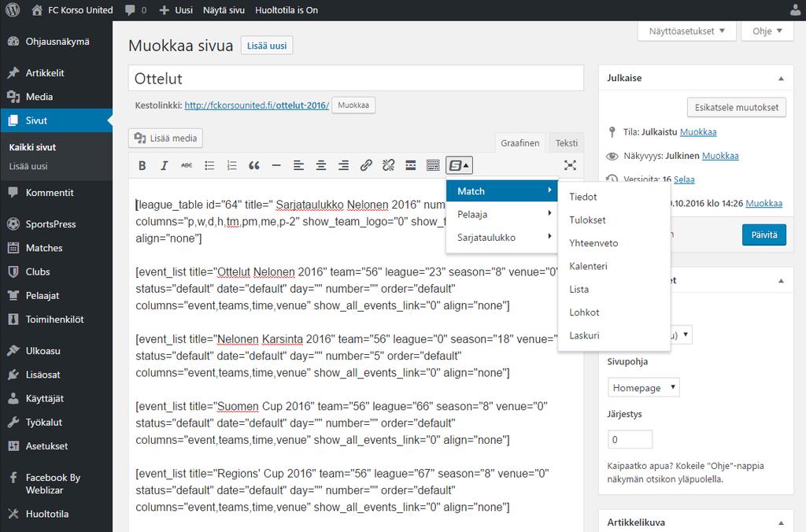The width and height of the screenshot is (806, 532).
Task: Click Lisää uusi button beside heading
Action: (267, 46)
